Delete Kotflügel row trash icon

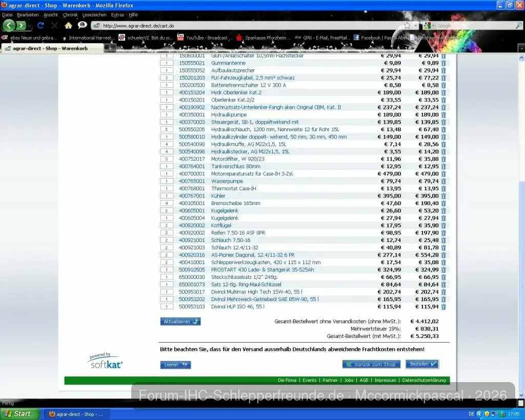pyautogui.click(x=443, y=225)
